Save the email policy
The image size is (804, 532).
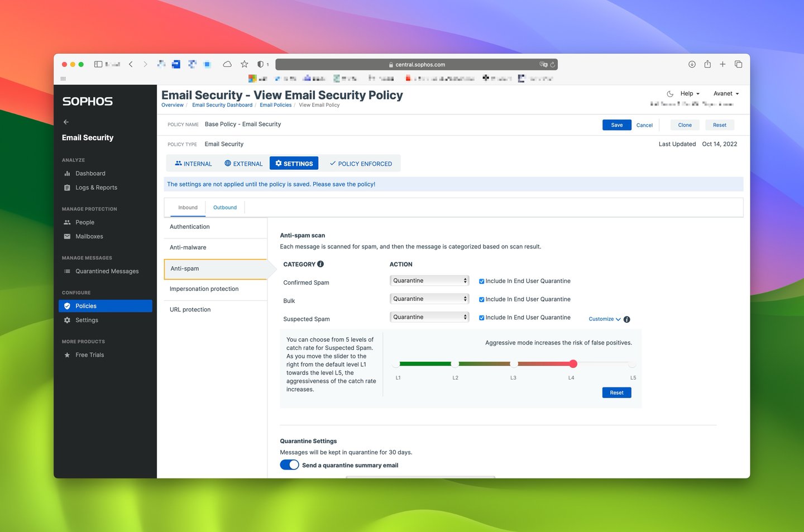[616, 125]
